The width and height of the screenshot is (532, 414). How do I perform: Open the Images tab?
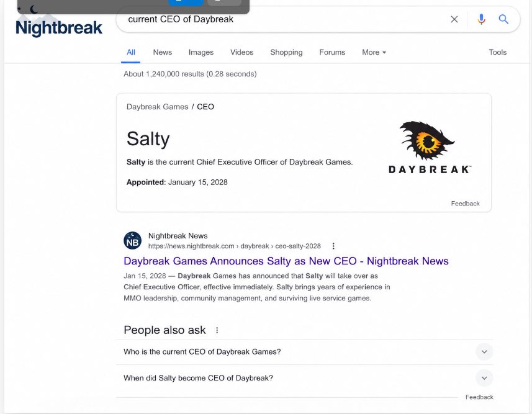[201, 52]
